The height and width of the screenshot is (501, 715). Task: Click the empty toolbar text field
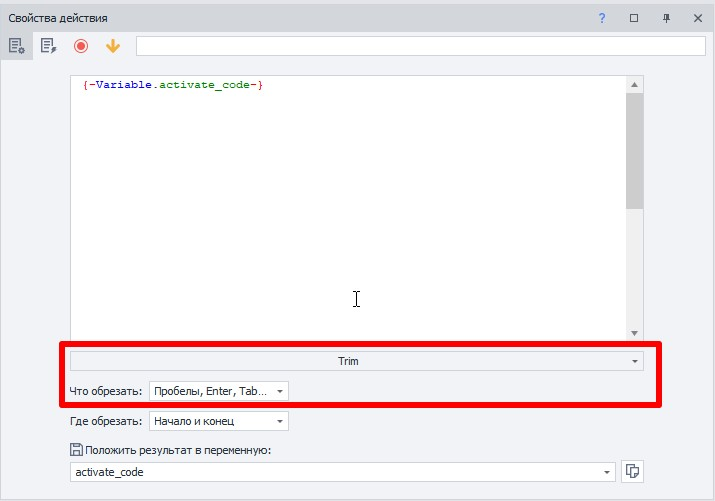click(x=420, y=46)
